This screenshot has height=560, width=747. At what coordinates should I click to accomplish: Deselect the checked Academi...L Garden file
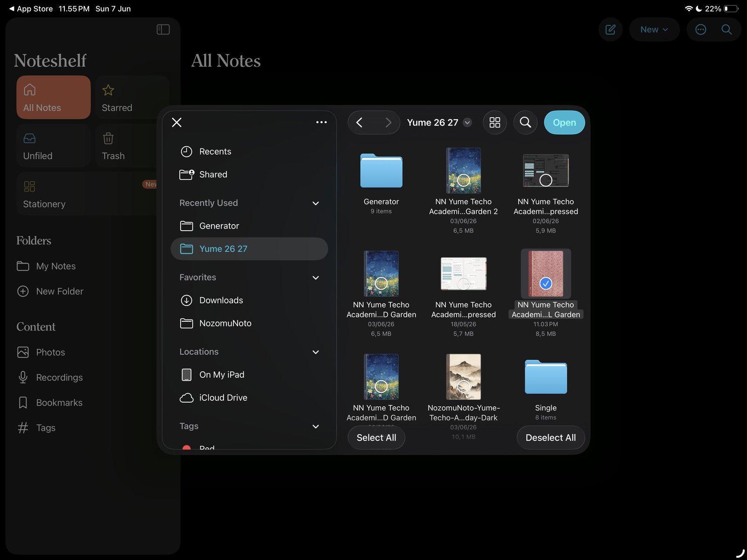click(546, 283)
